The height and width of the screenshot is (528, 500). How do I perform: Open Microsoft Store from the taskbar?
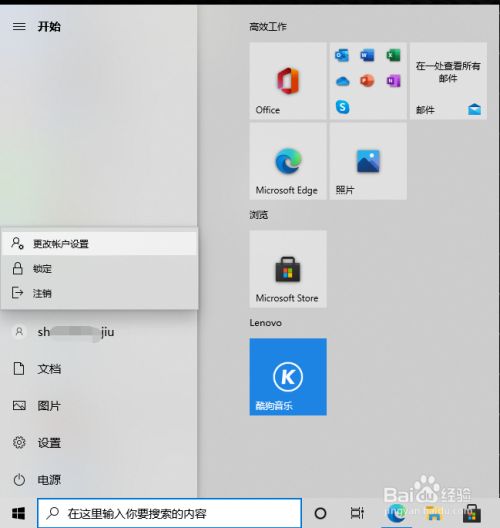pyautogui.click(x=471, y=514)
